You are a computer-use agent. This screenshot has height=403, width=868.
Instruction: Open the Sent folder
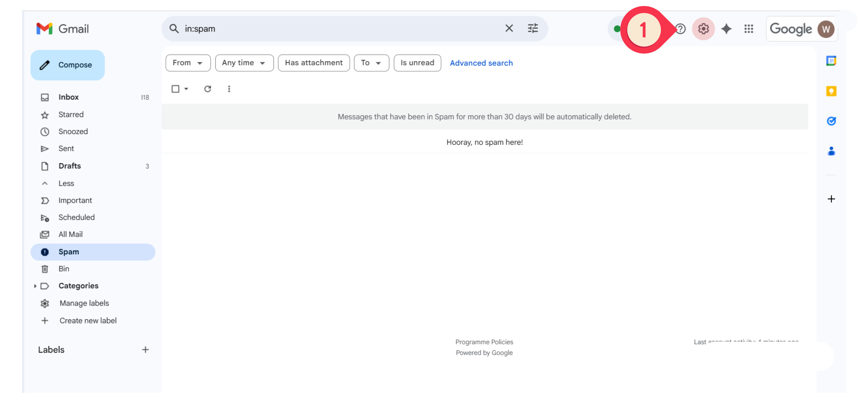tap(93, 149)
